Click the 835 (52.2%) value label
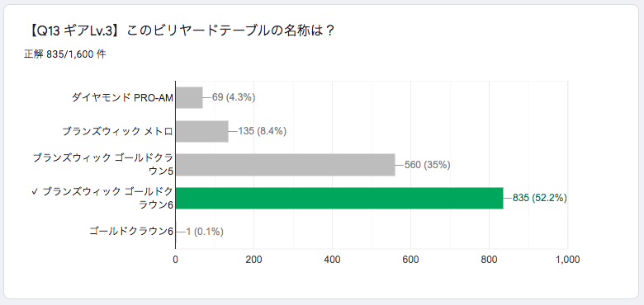 click(x=540, y=198)
